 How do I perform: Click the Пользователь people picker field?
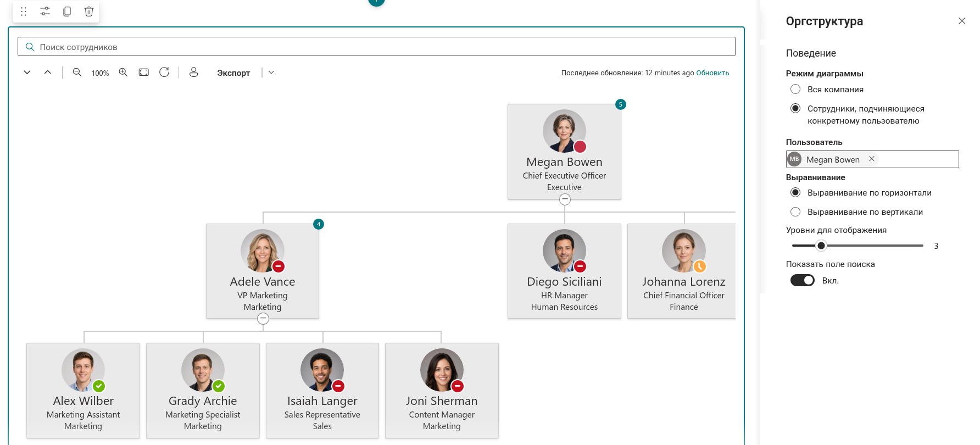[x=872, y=159]
